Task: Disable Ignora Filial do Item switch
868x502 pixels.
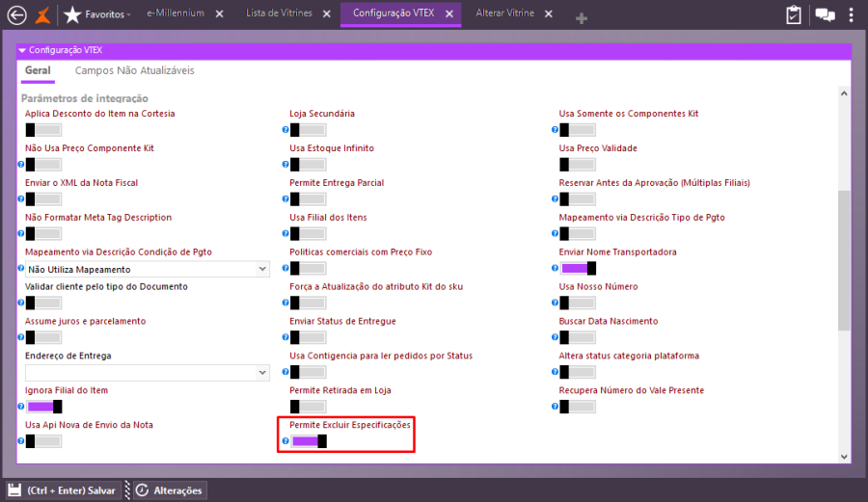Action: pyautogui.click(x=43, y=407)
